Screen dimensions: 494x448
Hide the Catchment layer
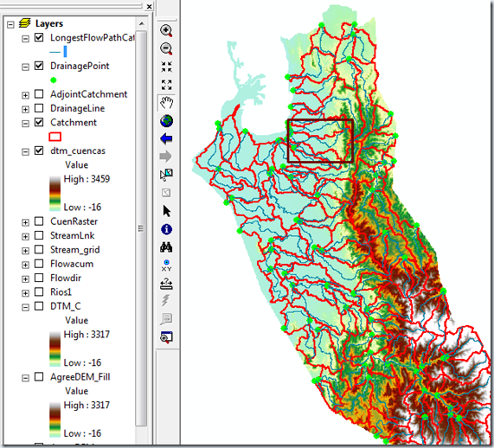[39, 122]
